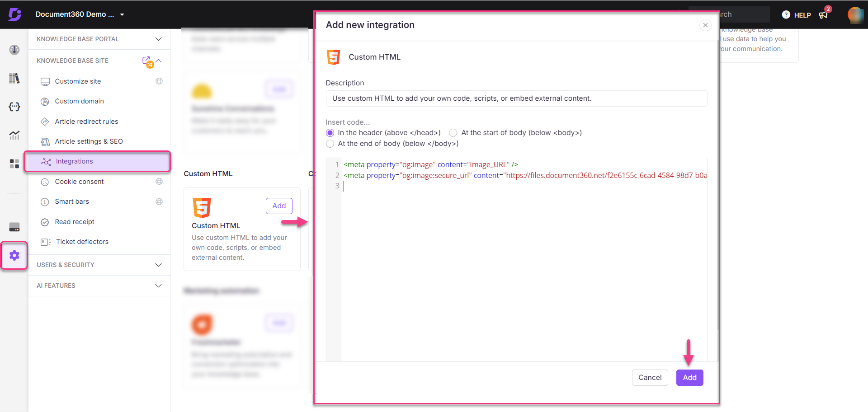The height and width of the screenshot is (412, 868).
Task: Open the API documentation braces icon
Action: point(14,107)
